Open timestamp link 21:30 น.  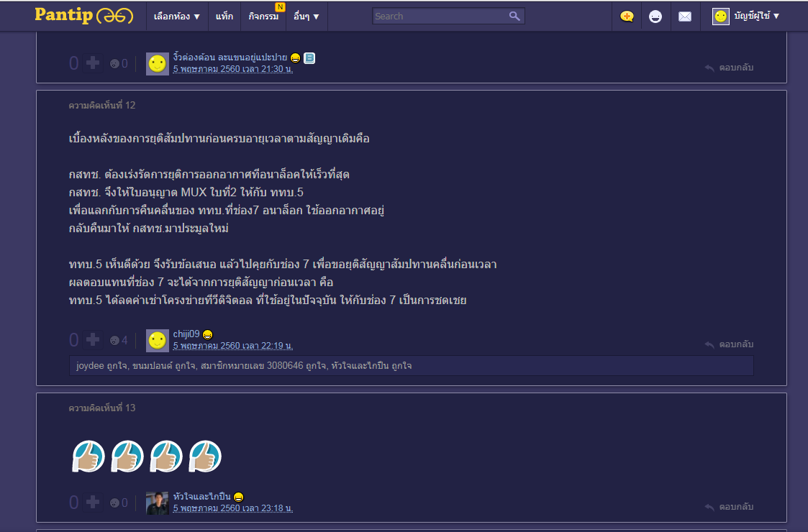[233, 69]
